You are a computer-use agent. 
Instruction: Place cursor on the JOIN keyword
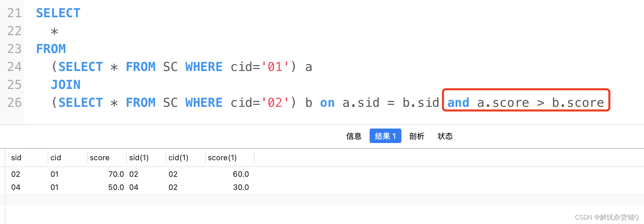pyautogui.click(x=66, y=85)
